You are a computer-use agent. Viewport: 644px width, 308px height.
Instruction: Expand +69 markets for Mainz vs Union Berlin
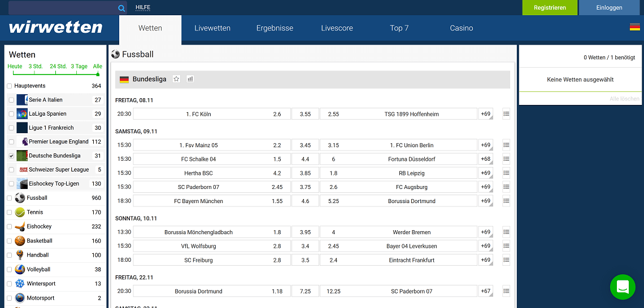(485, 145)
